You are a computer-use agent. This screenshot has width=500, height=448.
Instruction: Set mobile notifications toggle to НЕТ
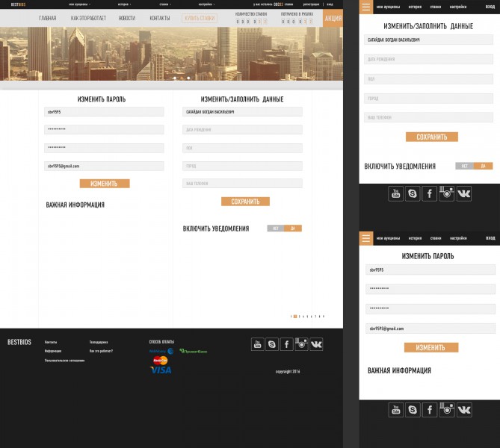point(465,166)
